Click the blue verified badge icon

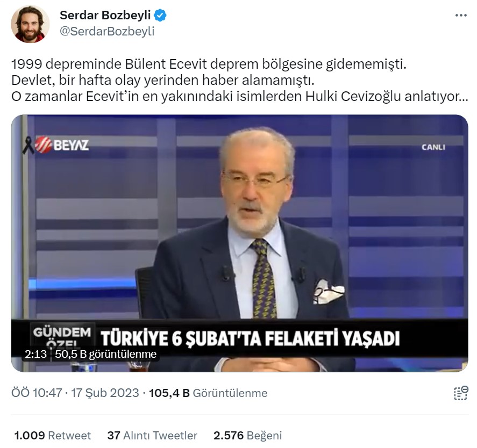click(x=160, y=15)
